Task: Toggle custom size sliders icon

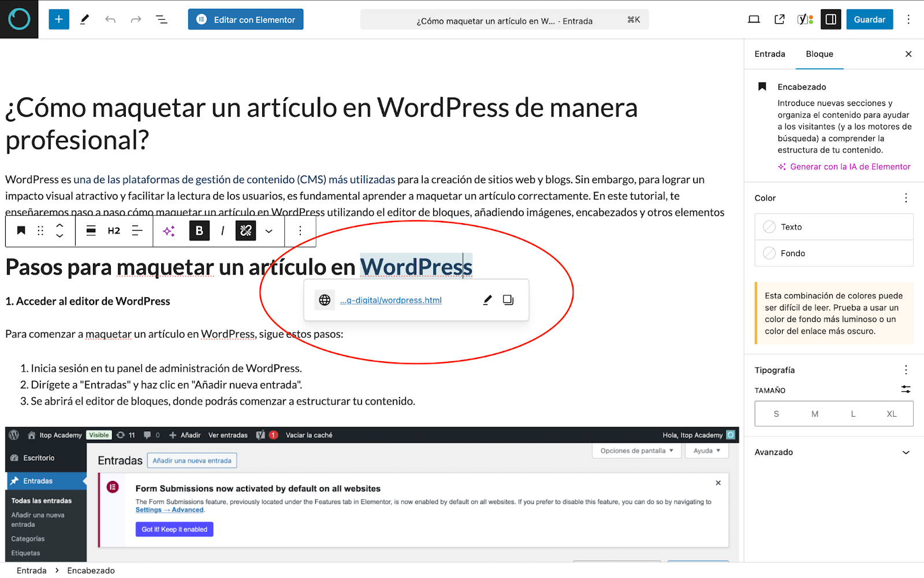Action: [906, 390]
